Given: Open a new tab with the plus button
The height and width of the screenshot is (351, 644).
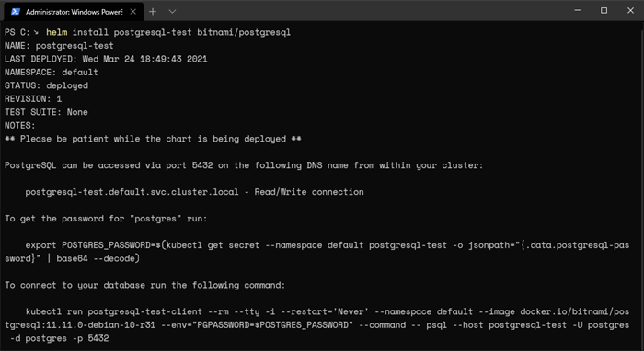Looking at the screenshot, I should [153, 11].
